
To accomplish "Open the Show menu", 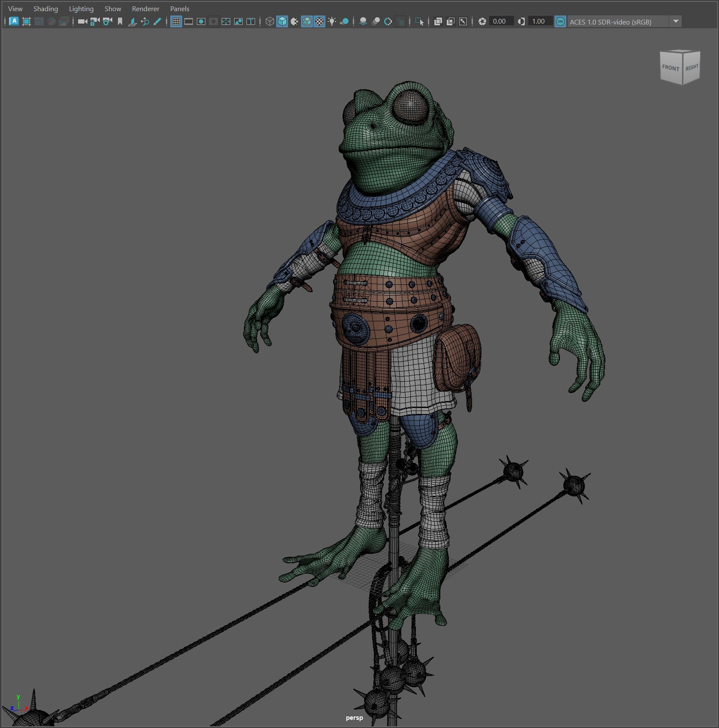I will [x=113, y=9].
